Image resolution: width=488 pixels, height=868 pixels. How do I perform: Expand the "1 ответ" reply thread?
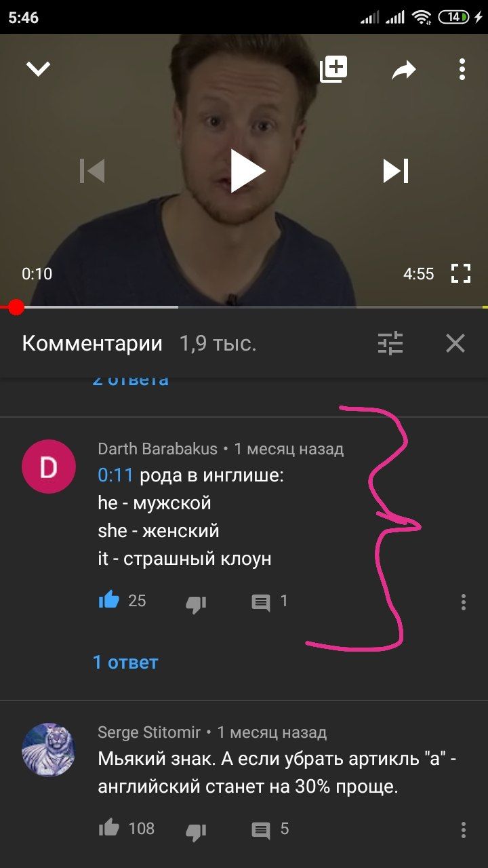(125, 662)
